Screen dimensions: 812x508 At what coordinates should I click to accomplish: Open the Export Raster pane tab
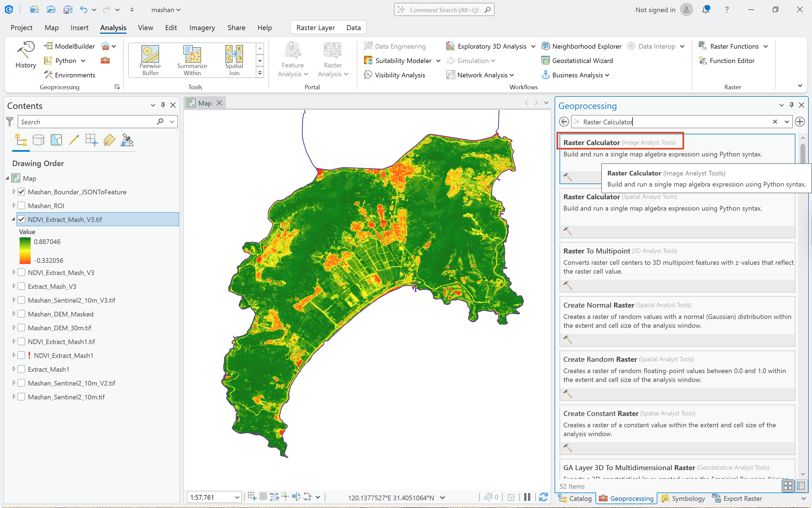pyautogui.click(x=737, y=498)
